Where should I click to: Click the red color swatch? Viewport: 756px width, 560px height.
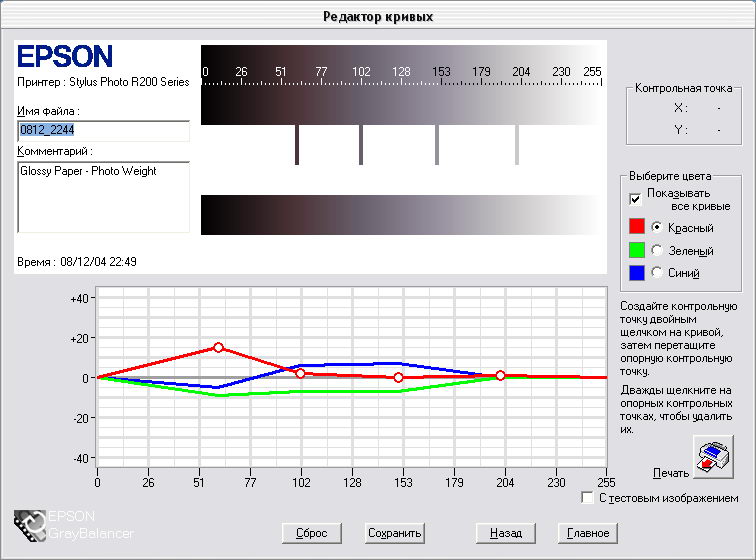pyautogui.click(x=637, y=226)
